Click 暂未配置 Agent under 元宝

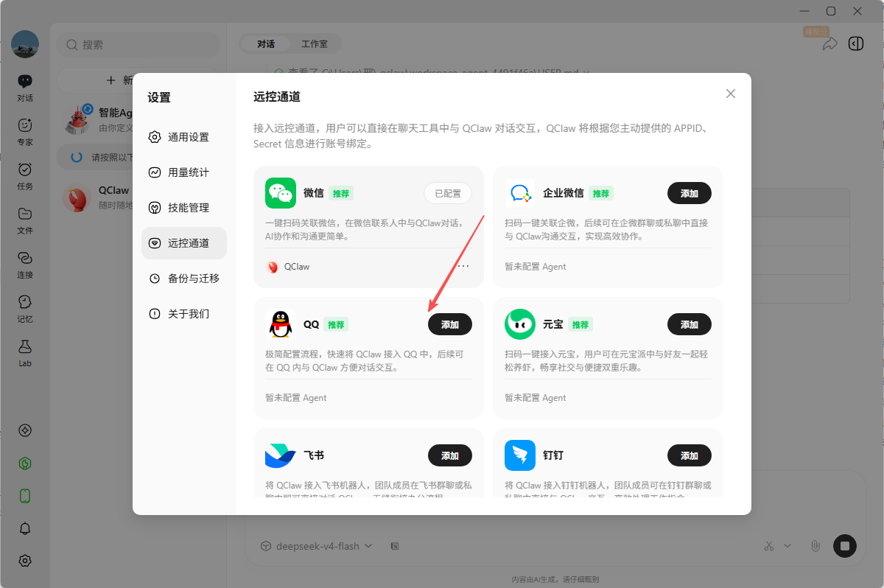(x=536, y=398)
